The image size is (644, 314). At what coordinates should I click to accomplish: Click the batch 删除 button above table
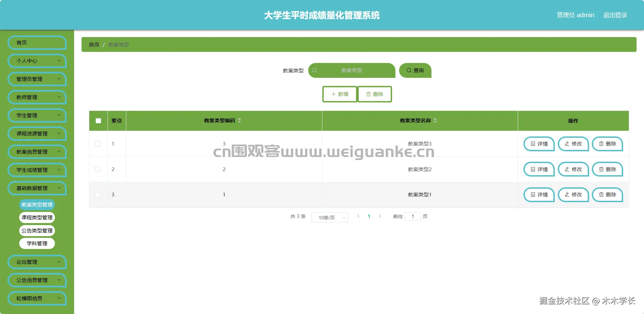pyautogui.click(x=375, y=94)
